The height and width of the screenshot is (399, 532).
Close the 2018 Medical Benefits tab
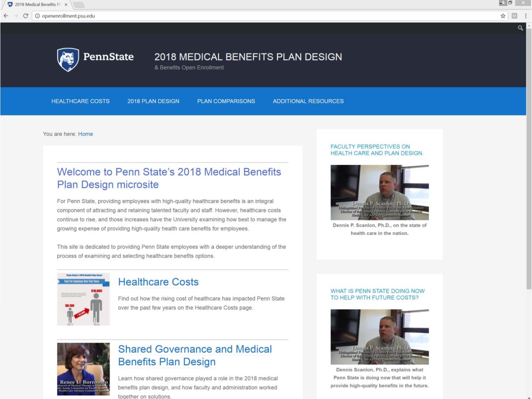(66, 5)
